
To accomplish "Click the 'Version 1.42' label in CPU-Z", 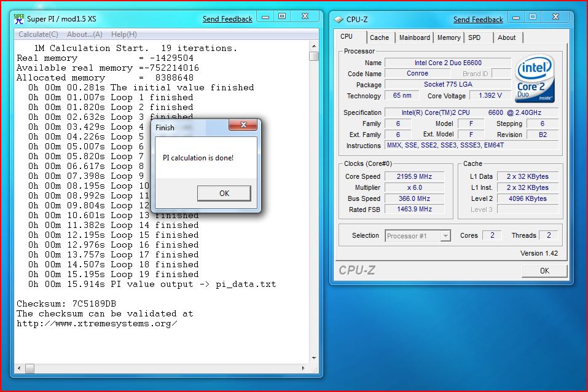I will 539,253.
